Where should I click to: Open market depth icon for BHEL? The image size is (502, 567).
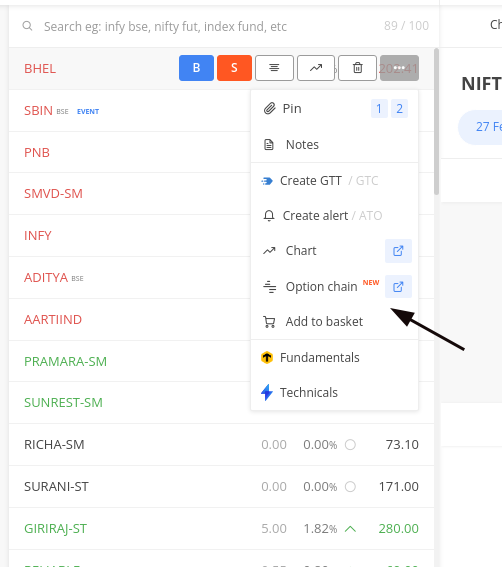point(275,68)
